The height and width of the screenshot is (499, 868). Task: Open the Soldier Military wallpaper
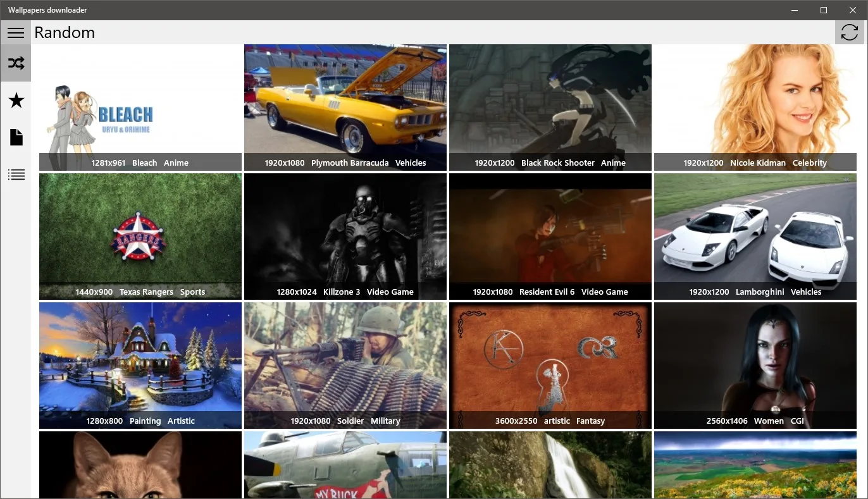click(x=345, y=366)
